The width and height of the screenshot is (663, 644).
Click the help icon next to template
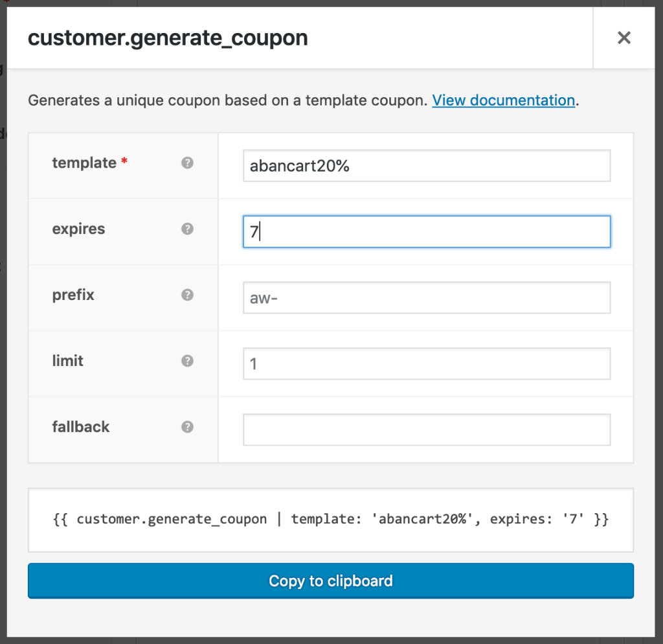187,163
